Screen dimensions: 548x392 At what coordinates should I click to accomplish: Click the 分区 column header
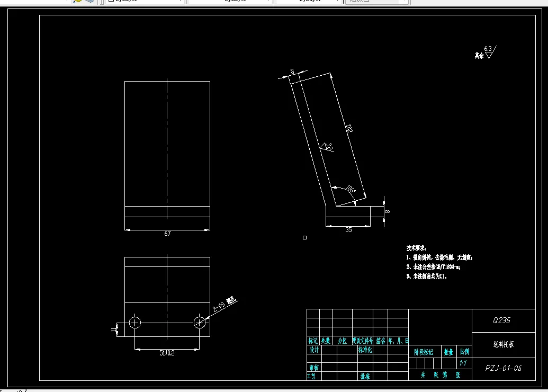[342, 341]
